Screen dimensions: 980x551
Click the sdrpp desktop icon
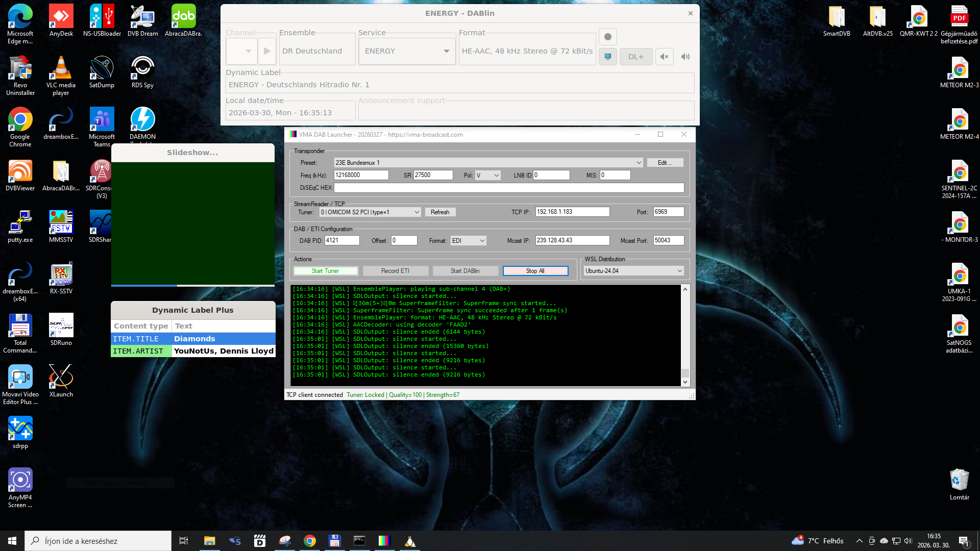[x=20, y=433]
